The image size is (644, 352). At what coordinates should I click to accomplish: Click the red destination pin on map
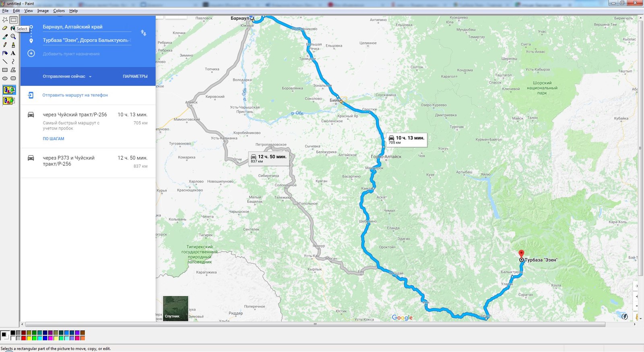point(521,253)
